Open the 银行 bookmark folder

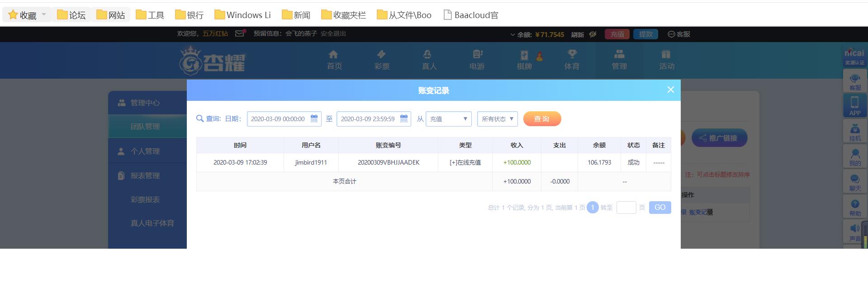pyautogui.click(x=190, y=15)
